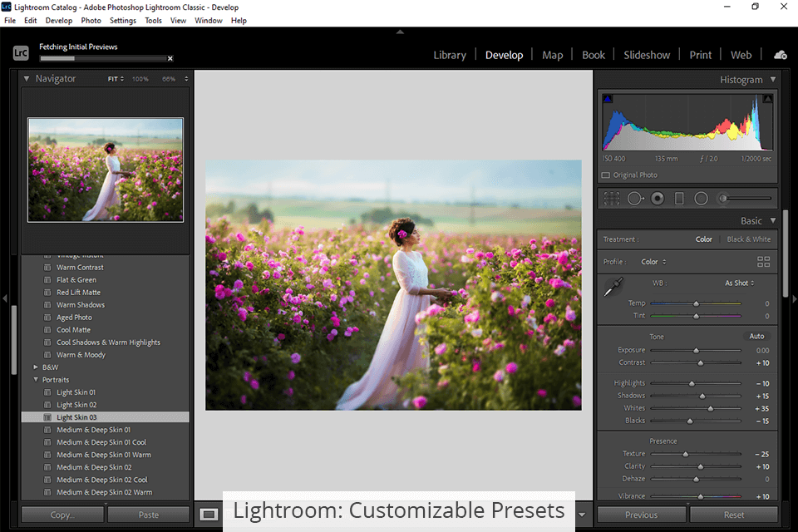Select the Graduated Filter tool
This screenshot has width=798, height=532.
[x=679, y=199]
